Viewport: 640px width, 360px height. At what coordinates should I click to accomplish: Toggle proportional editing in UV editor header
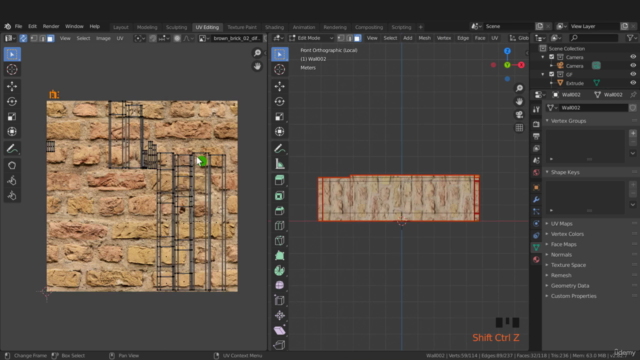tap(177, 38)
